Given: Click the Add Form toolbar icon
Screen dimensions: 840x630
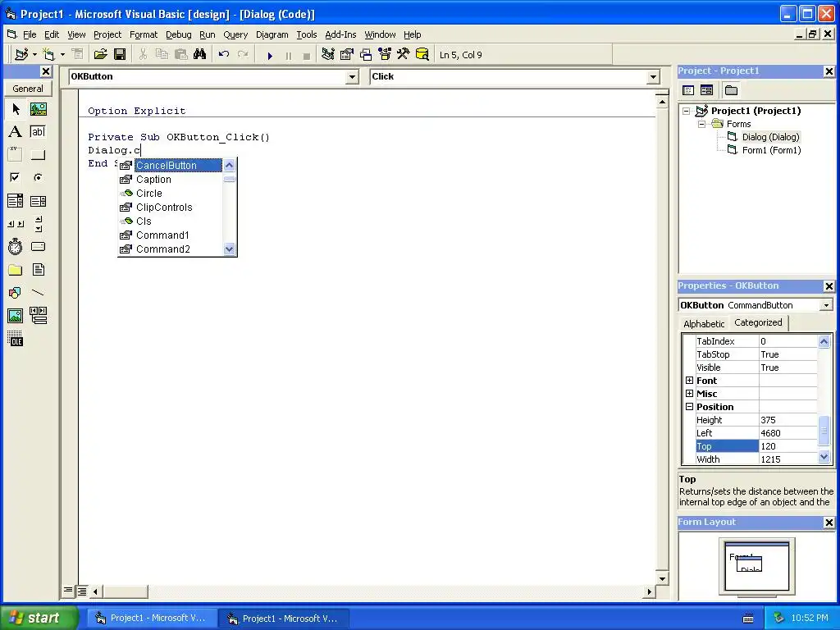Looking at the screenshot, I should click(x=48, y=55).
